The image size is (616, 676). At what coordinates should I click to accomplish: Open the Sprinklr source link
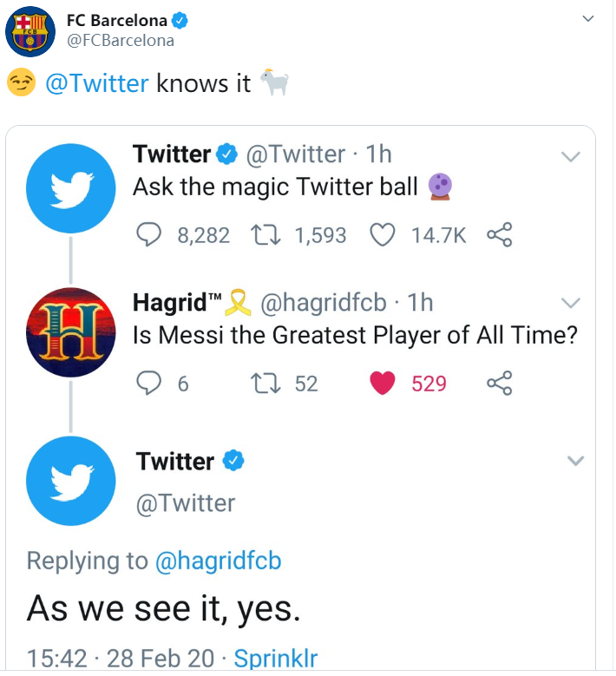tap(275, 659)
